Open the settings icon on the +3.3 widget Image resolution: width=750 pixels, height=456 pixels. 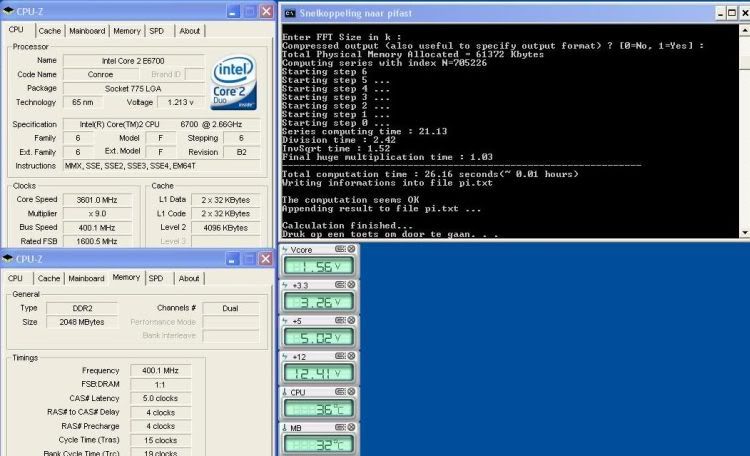(340, 284)
